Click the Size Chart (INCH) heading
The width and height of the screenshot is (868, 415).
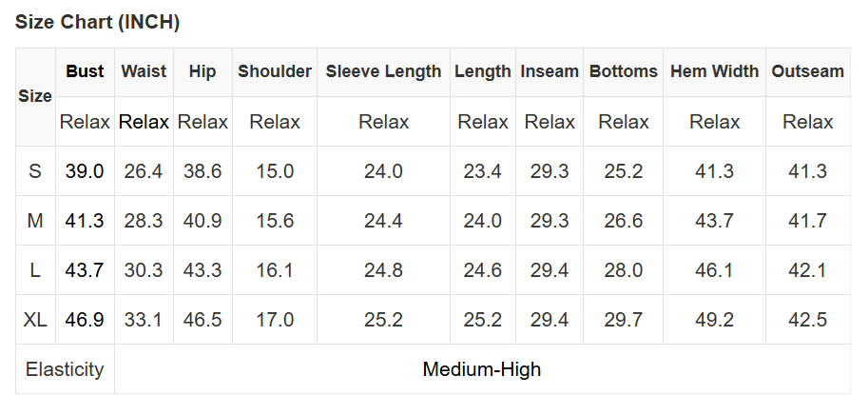pyautogui.click(x=97, y=22)
